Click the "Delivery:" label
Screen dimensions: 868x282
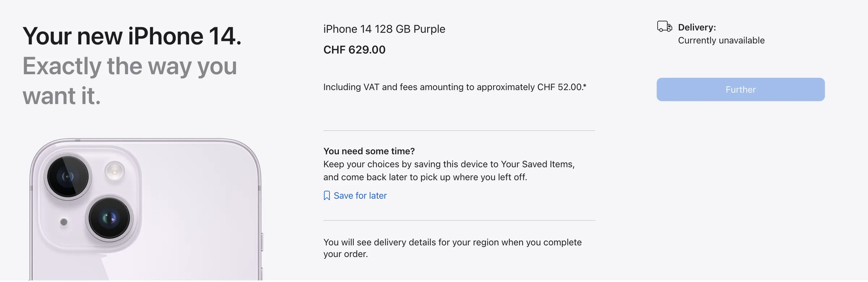coord(697,27)
